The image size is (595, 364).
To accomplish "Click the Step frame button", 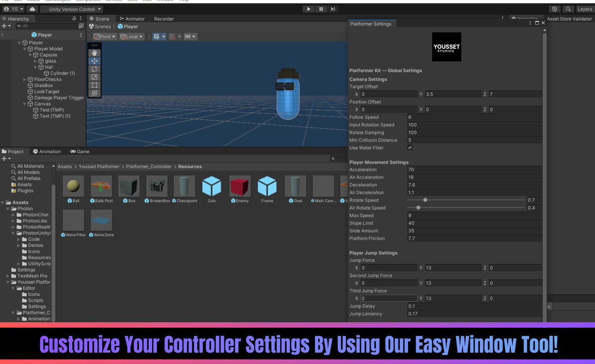I will coord(333,8).
